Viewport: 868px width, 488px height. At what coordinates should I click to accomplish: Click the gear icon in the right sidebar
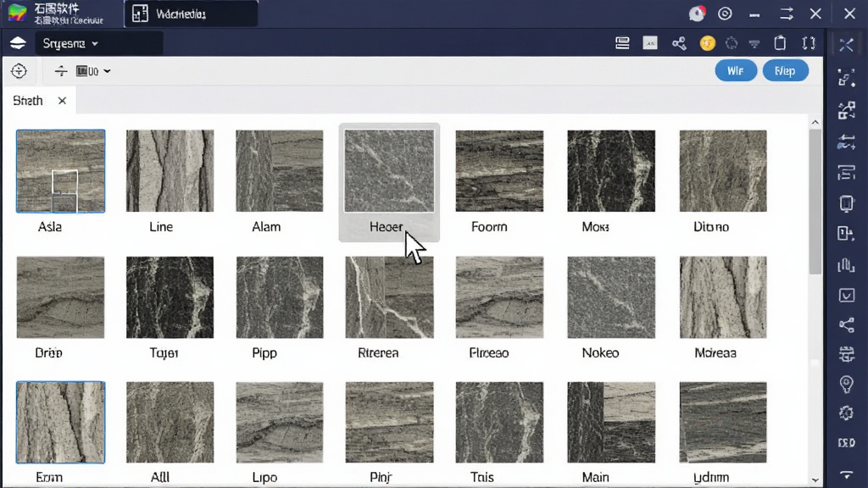tap(846, 413)
